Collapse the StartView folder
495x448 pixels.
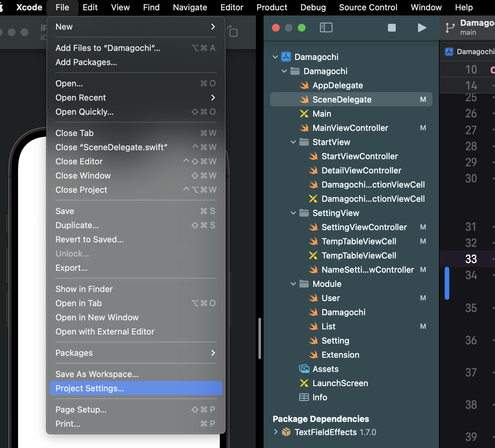[x=293, y=142]
